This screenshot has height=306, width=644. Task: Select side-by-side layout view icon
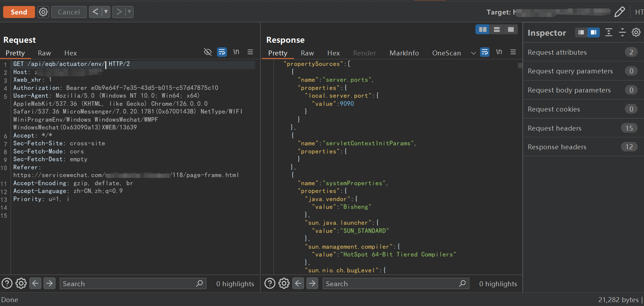(482, 30)
